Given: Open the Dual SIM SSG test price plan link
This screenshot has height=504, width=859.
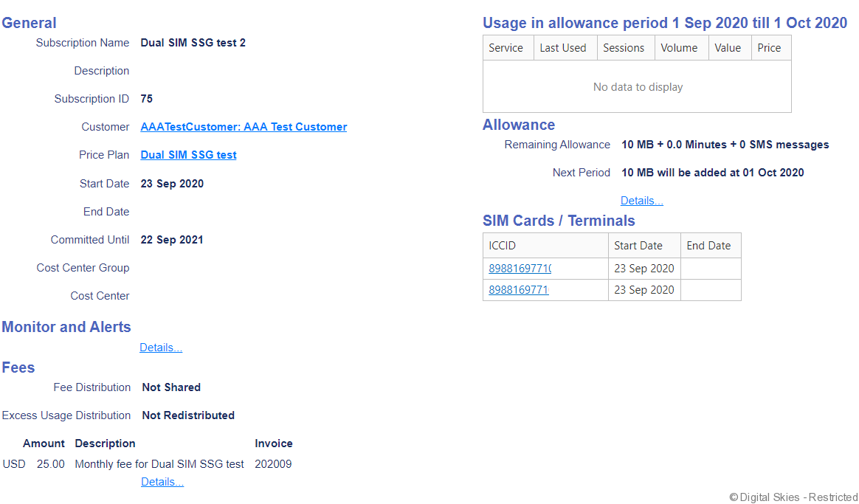Looking at the screenshot, I should tap(188, 155).
